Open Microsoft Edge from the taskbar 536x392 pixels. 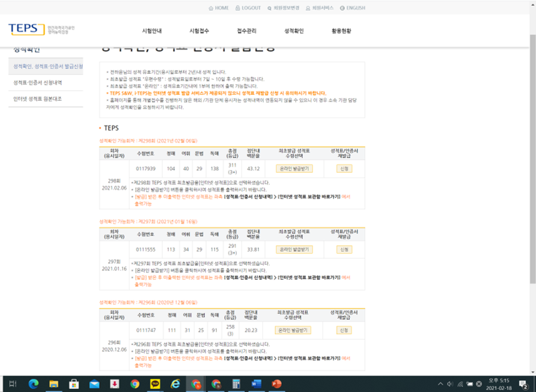33,384
